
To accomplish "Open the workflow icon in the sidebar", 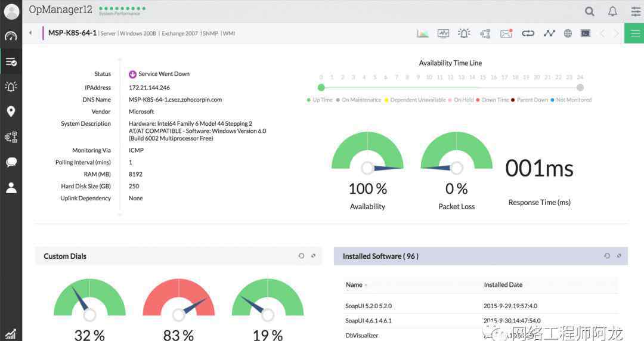I will coord(11,137).
